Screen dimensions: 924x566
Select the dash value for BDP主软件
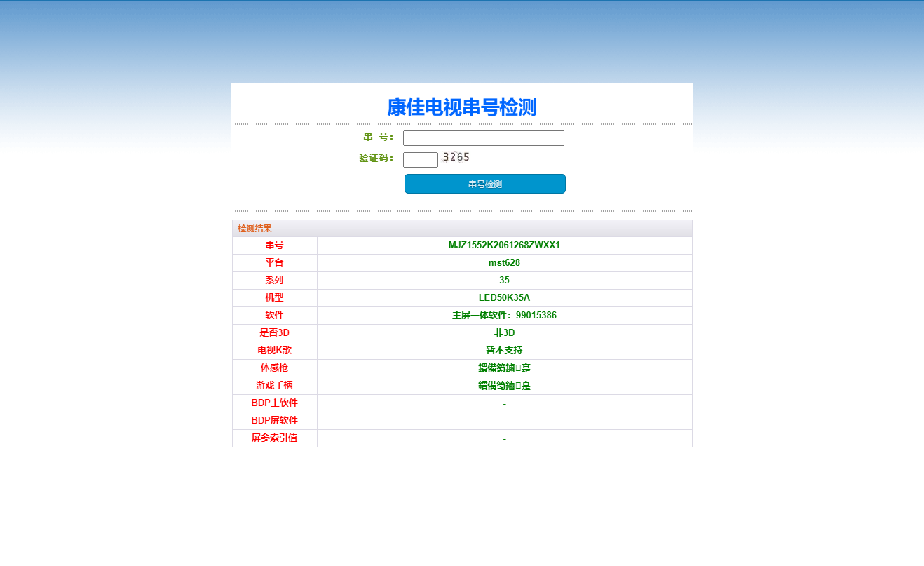pyautogui.click(x=504, y=404)
